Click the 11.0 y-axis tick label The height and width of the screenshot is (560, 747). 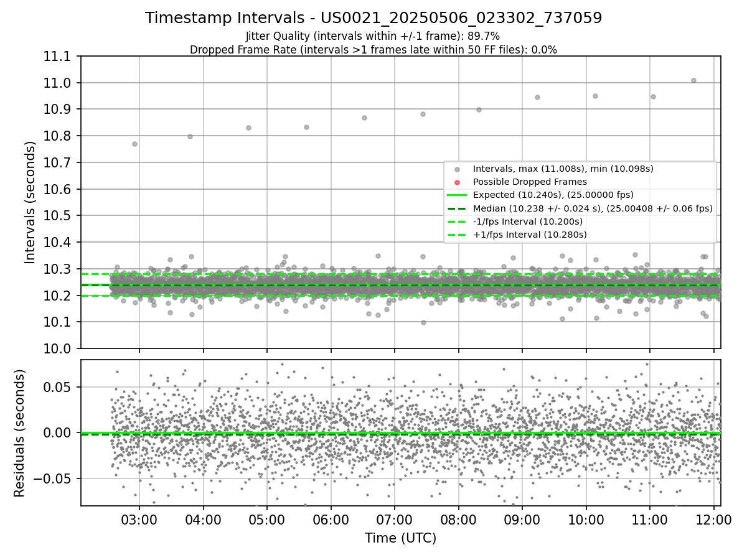[x=59, y=83]
